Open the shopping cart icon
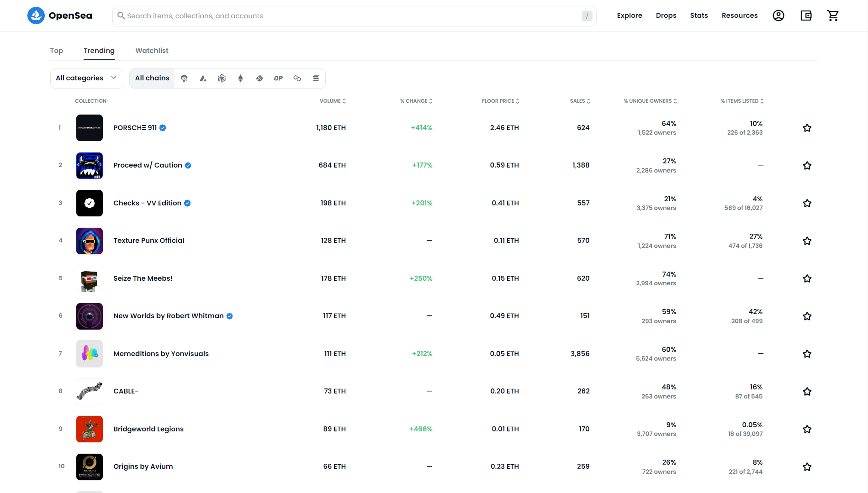The height and width of the screenshot is (493, 868). point(833,16)
